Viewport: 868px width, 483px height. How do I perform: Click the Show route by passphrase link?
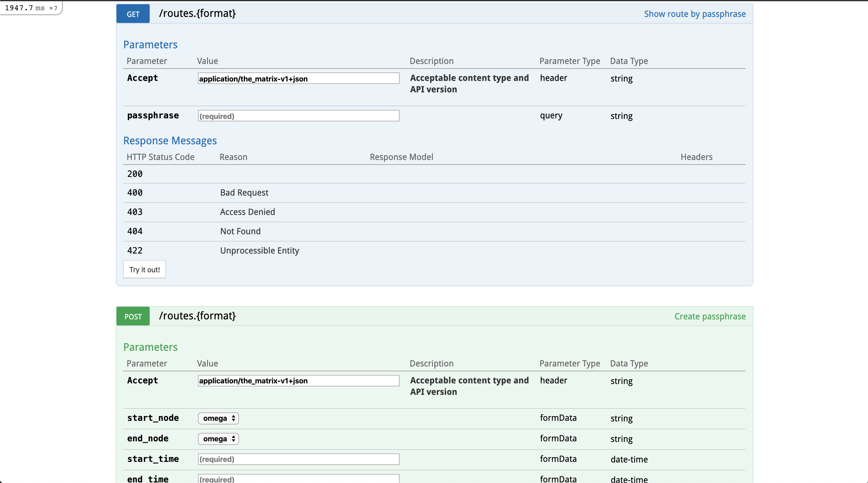tap(695, 14)
